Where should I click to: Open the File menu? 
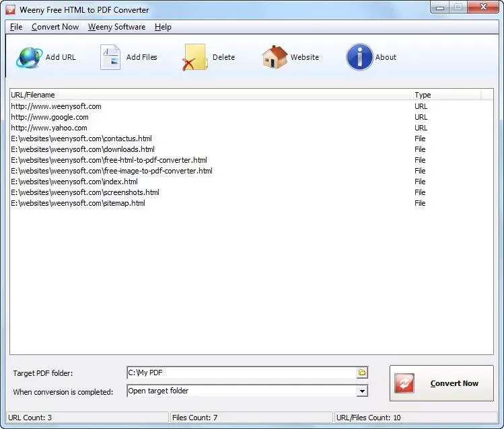[16, 27]
